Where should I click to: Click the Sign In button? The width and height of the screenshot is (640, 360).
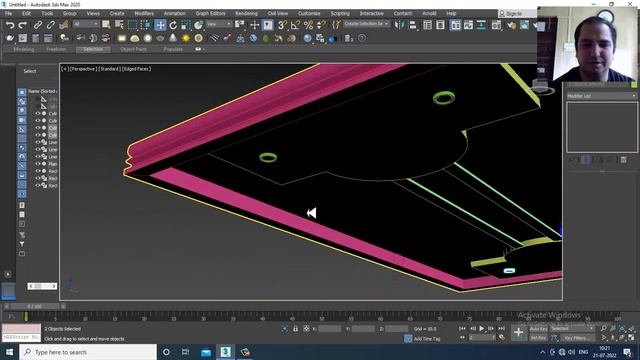tap(513, 14)
